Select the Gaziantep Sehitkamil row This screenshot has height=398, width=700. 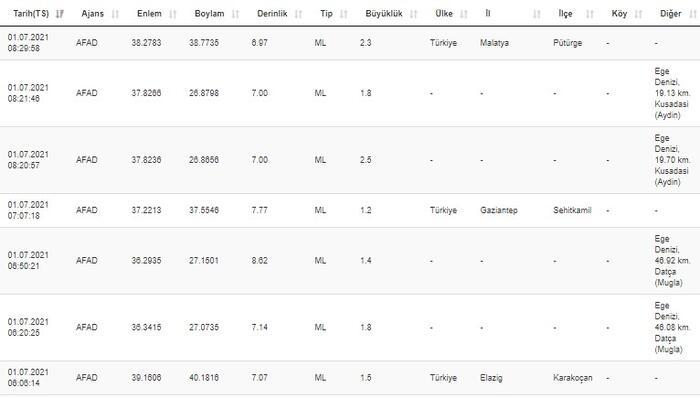[x=350, y=210]
